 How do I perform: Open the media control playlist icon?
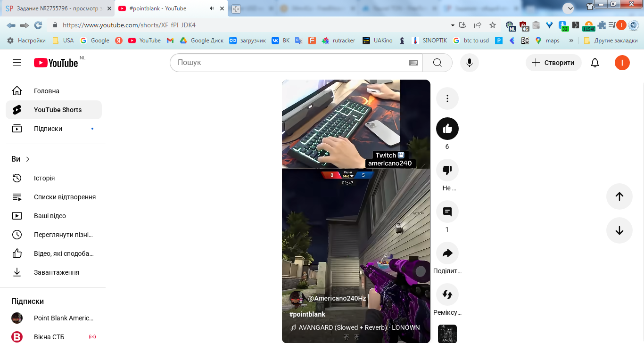coord(612,25)
